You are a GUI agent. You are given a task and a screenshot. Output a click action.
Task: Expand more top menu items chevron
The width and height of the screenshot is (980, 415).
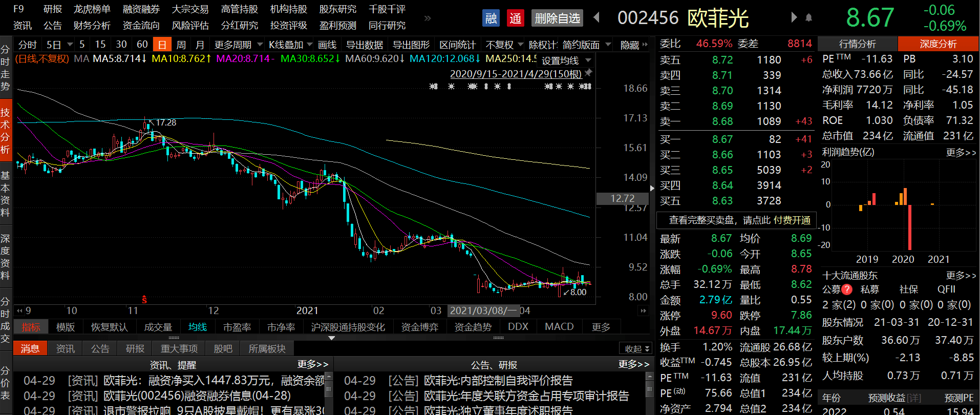point(428,18)
